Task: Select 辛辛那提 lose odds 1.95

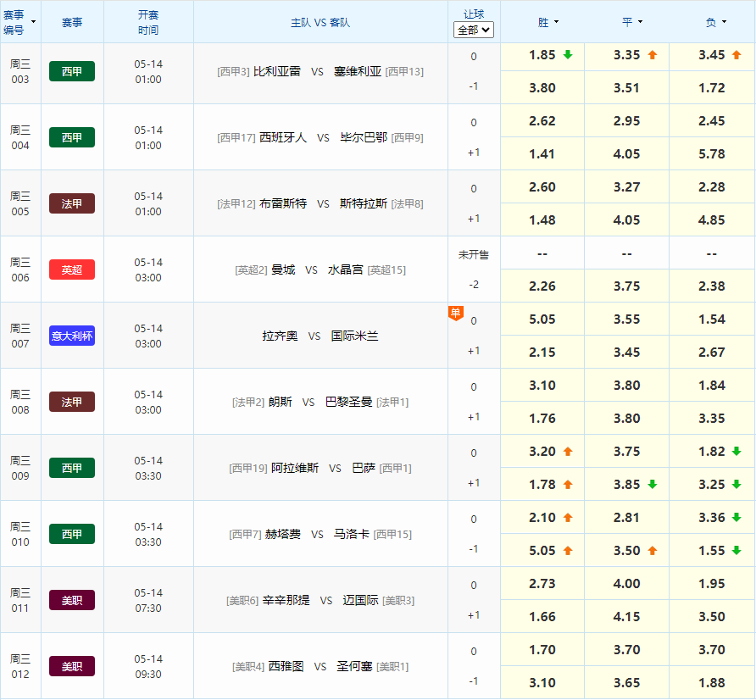Action: click(712, 583)
